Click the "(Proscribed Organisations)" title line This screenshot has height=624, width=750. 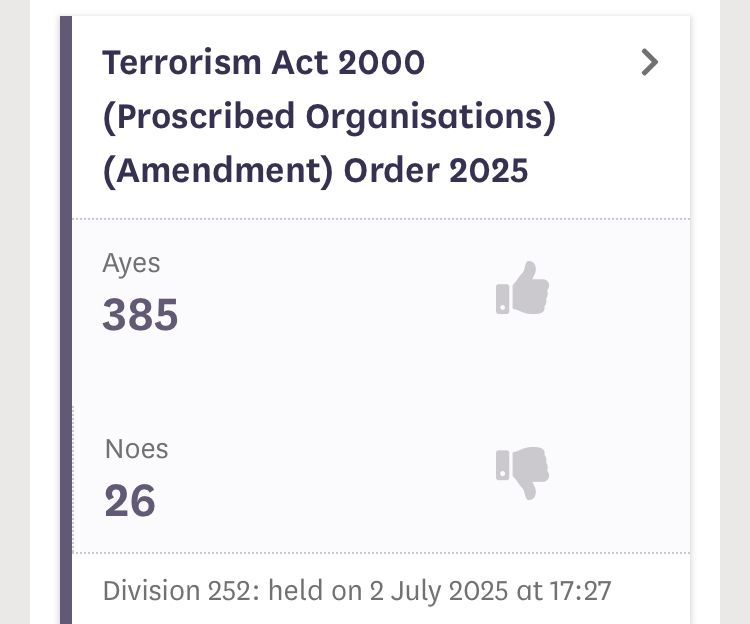pyautogui.click(x=329, y=117)
